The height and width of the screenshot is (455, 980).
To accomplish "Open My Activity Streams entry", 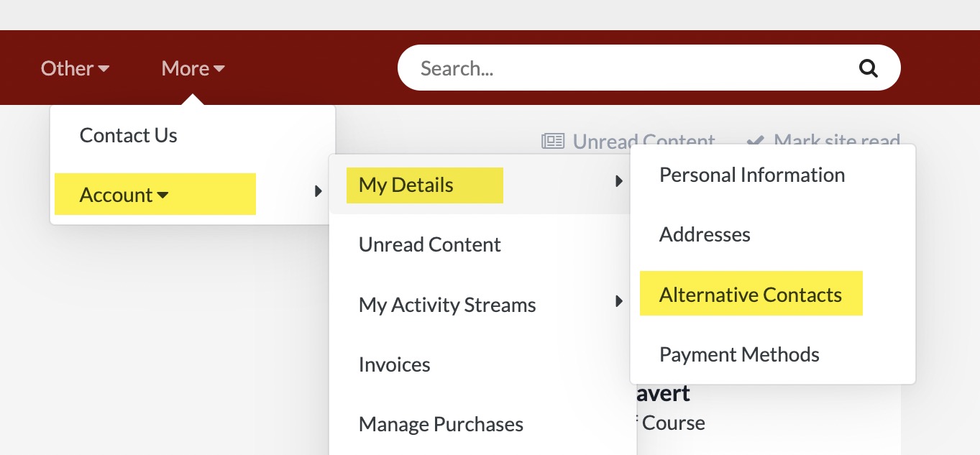I will pyautogui.click(x=447, y=305).
